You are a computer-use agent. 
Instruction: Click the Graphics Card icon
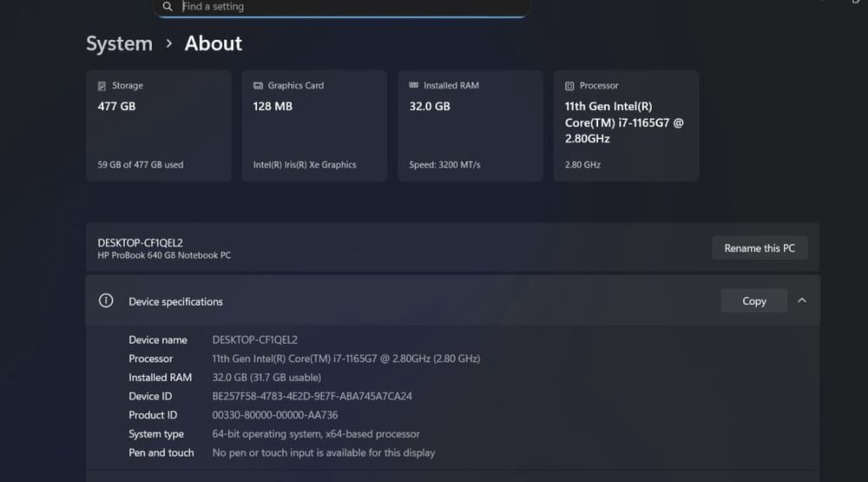[258, 85]
